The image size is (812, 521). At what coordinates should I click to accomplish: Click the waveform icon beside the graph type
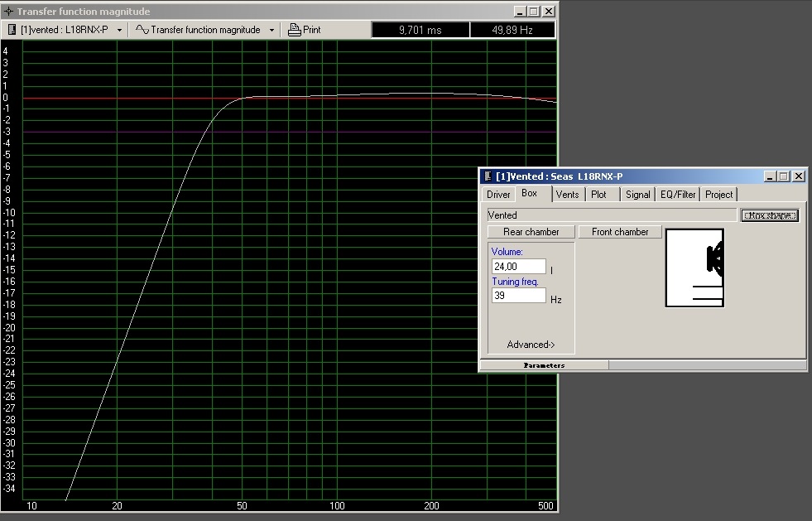[142, 30]
